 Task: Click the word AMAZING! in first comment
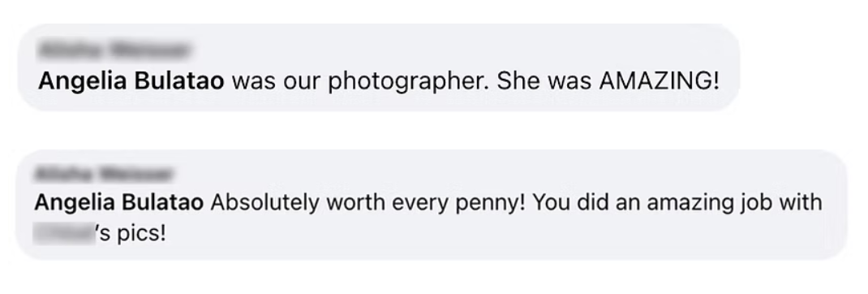pyautogui.click(x=660, y=81)
